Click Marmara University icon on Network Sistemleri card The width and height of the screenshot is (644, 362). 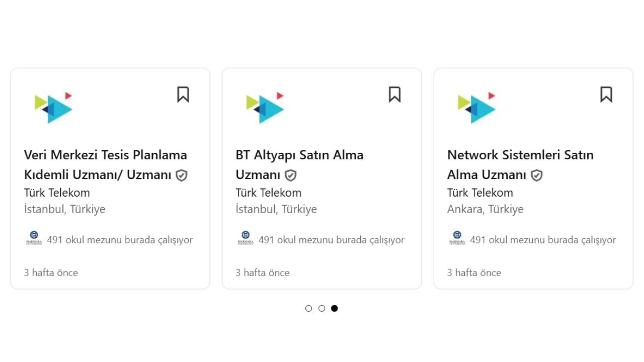coord(457,238)
